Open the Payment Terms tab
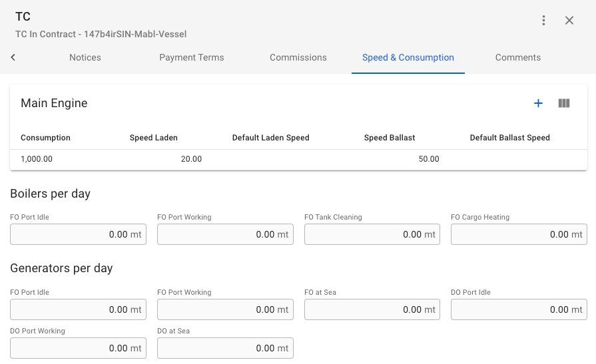596x364 pixels. [x=192, y=58]
